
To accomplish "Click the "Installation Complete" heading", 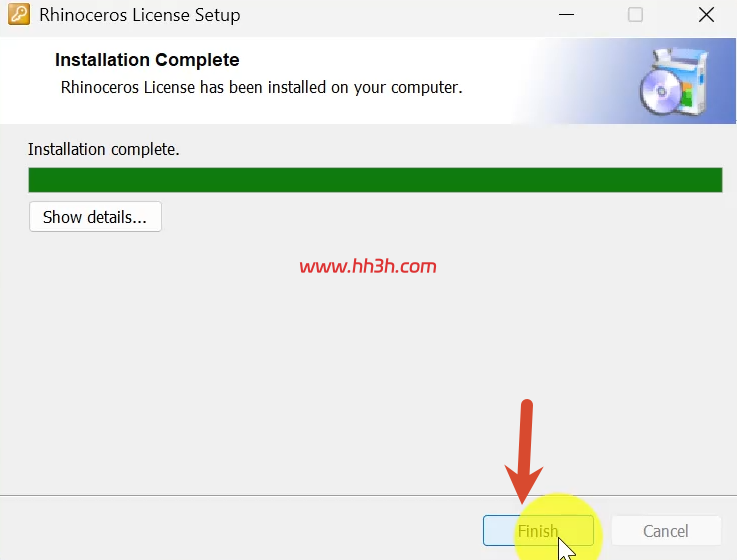I will (147, 60).
